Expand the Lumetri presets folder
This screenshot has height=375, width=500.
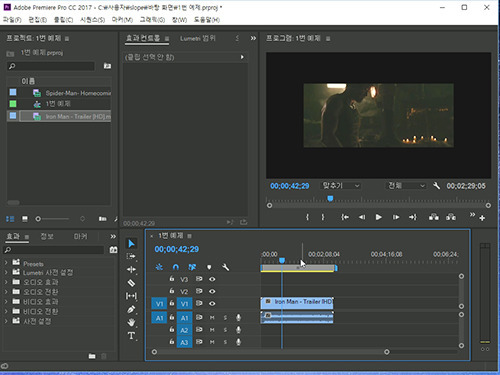6,273
